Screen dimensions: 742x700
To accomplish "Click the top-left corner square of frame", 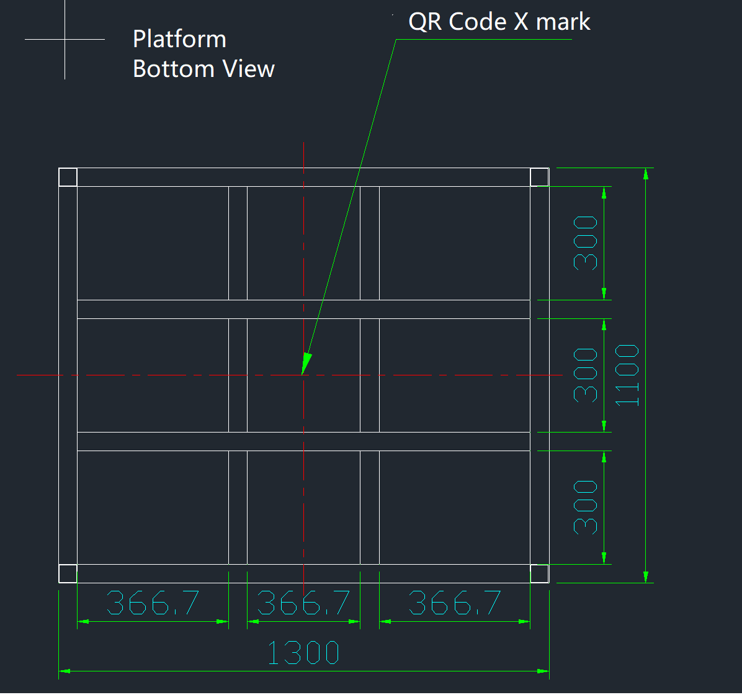I will pos(68,177).
